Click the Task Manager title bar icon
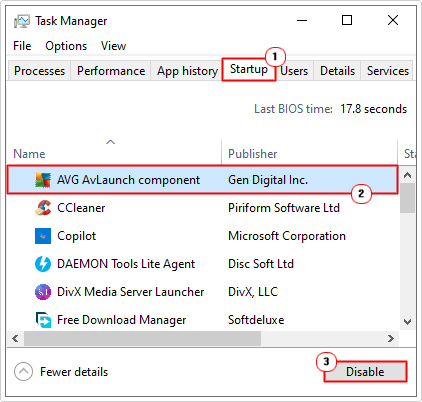Screen dimensions: 422x402 (21, 21)
